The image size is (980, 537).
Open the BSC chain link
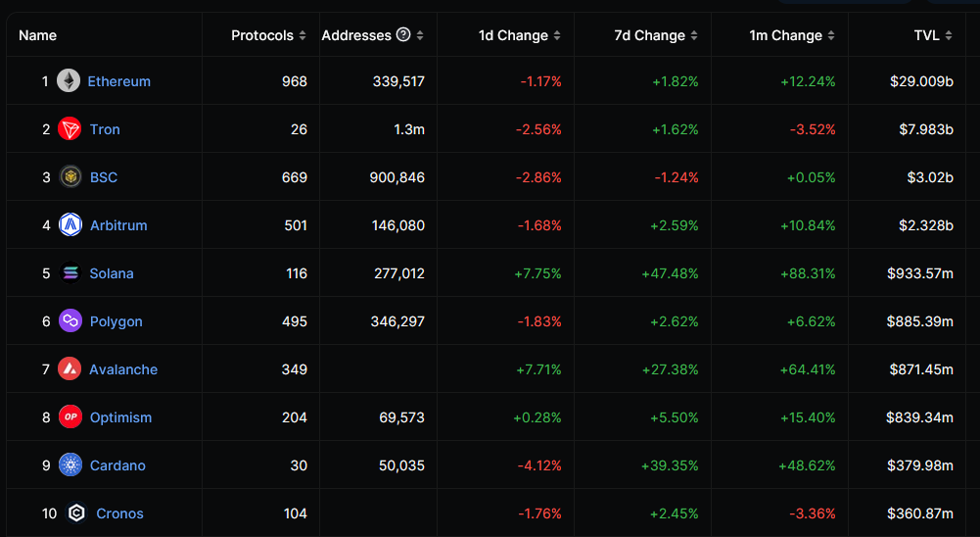104,177
